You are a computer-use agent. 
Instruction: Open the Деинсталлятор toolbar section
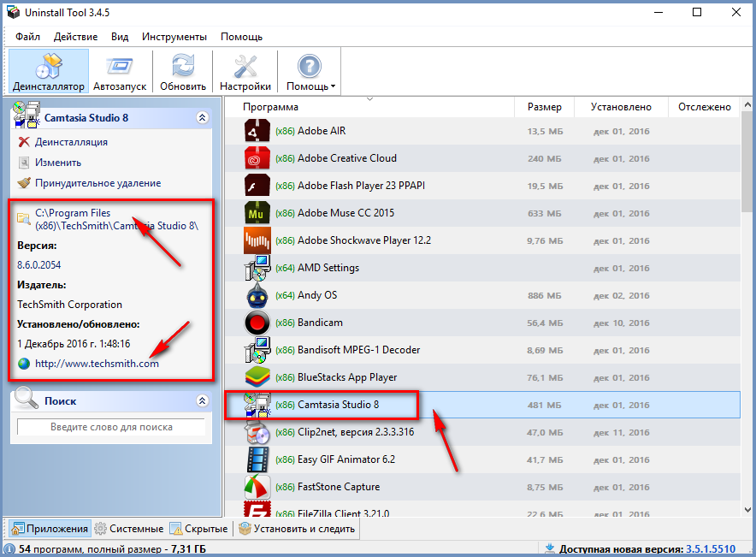[x=48, y=71]
